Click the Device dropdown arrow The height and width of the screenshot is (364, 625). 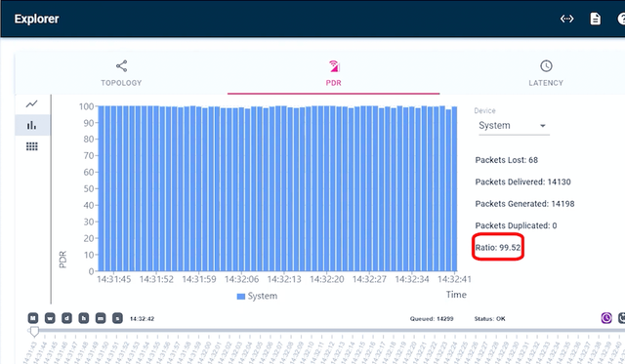543,126
